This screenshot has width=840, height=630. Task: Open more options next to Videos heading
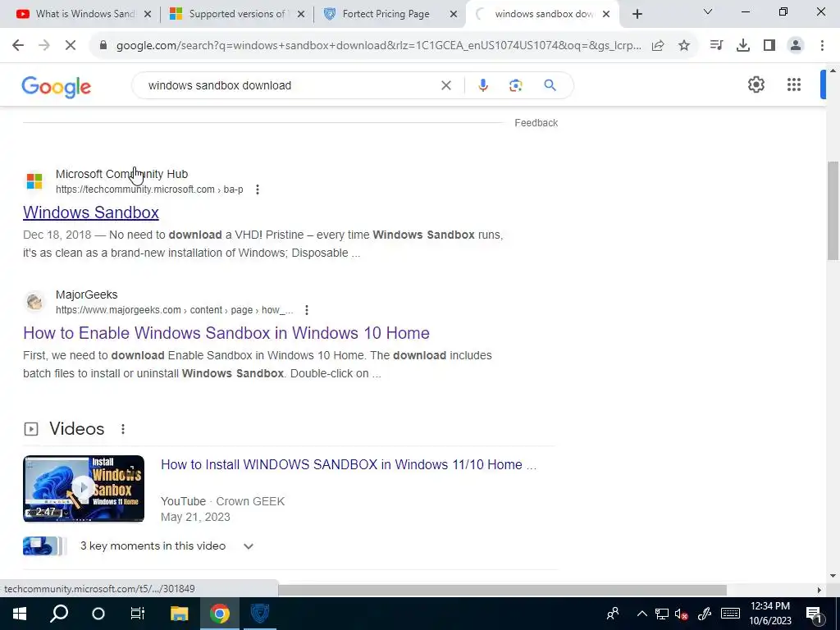coord(123,429)
